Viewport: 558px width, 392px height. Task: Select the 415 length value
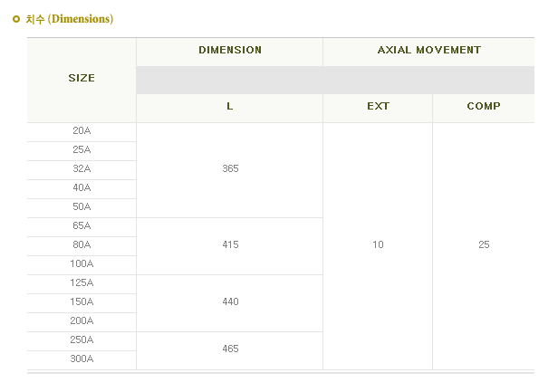(230, 245)
